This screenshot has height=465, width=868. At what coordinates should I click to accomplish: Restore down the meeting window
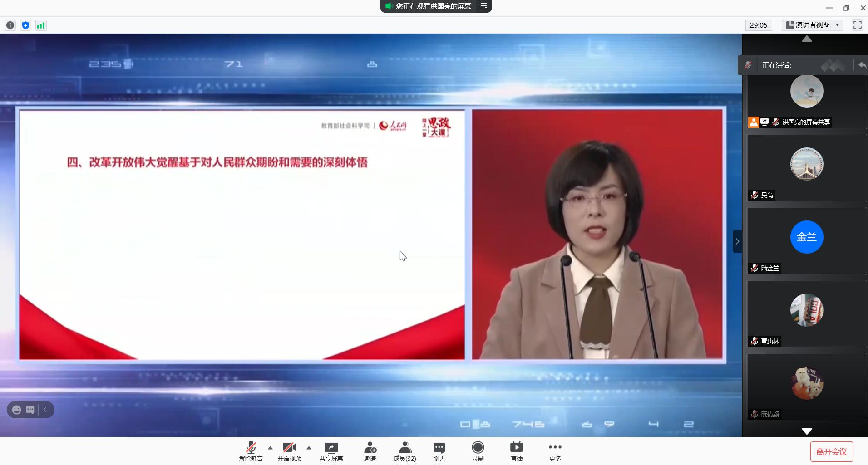[846, 8]
